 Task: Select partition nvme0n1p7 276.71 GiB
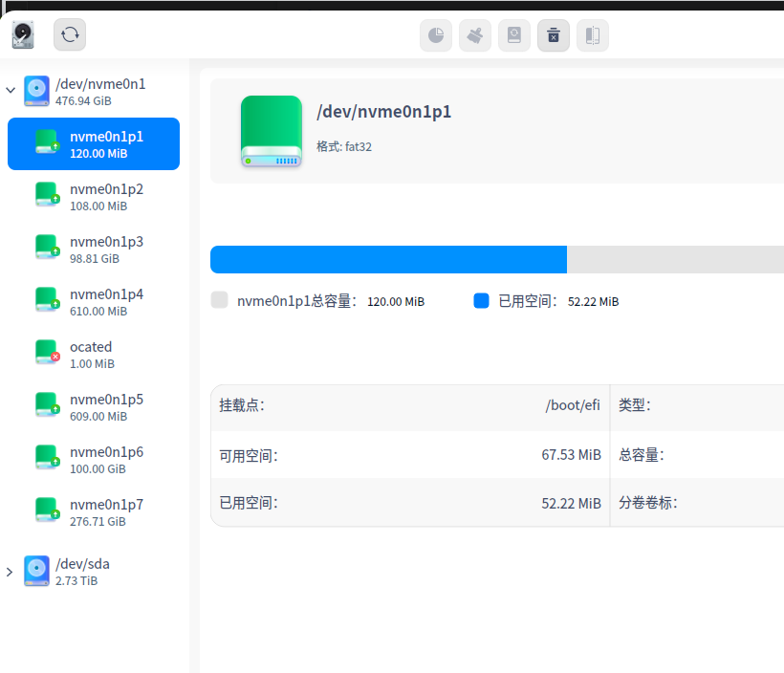pos(94,512)
